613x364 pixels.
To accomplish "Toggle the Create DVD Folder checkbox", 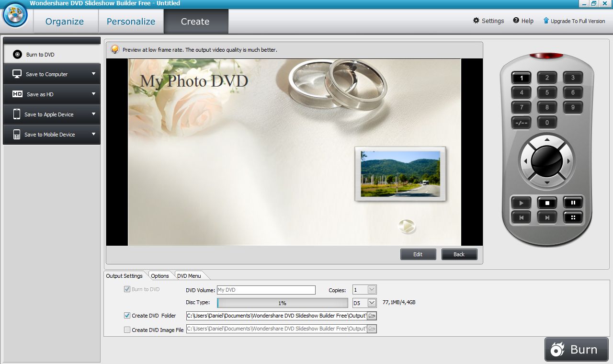I will point(127,316).
